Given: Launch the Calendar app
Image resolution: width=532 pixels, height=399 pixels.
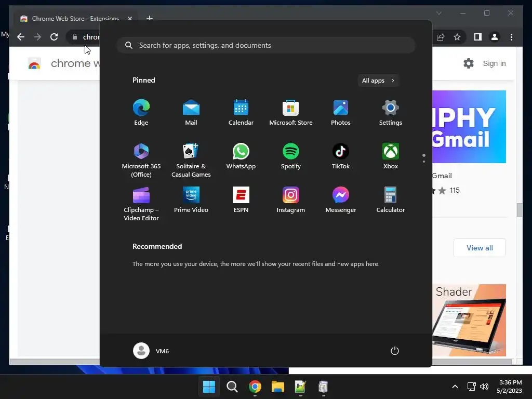Looking at the screenshot, I should (x=241, y=113).
